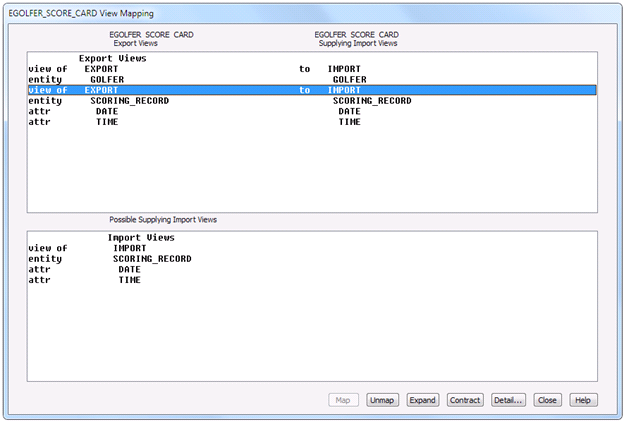Click the 'Import Views' list header text
623x421 pixels.
click(141, 238)
